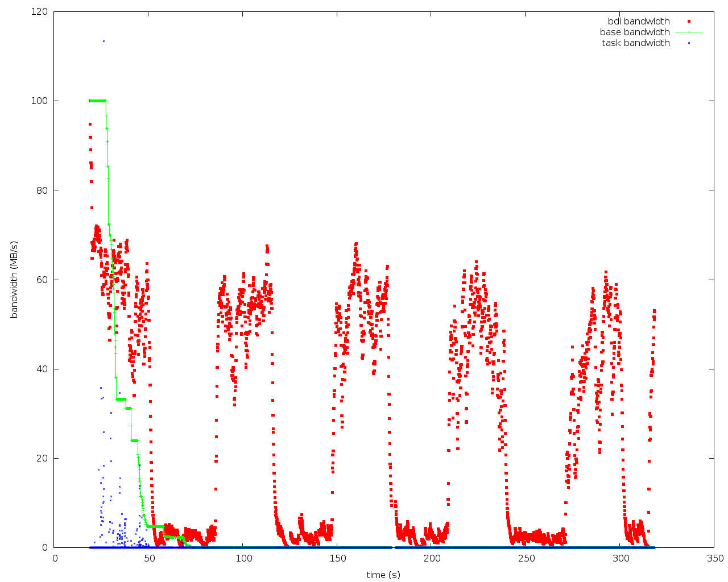Click the x-axis tick label 250
Image resolution: width=728 pixels, height=582 pixels.
[x=526, y=559]
